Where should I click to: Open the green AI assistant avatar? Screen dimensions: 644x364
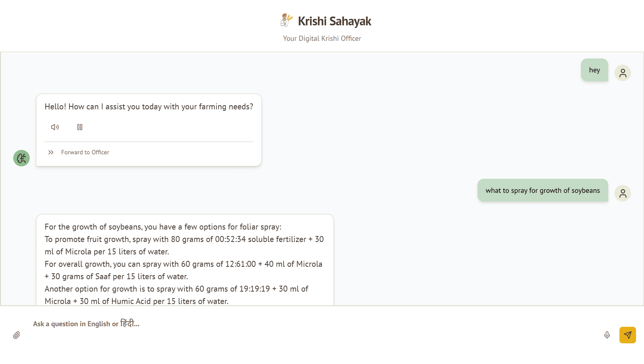(x=21, y=158)
